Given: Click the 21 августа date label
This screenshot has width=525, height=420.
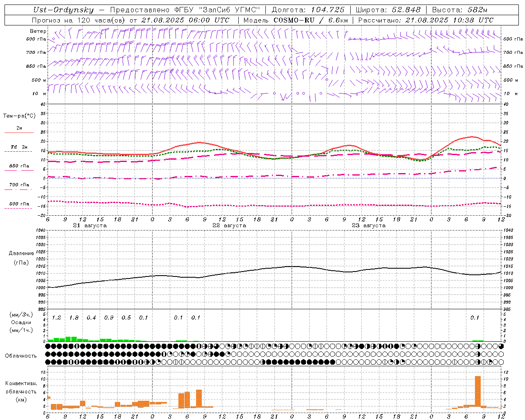Looking at the screenshot, I should (x=90, y=226).
